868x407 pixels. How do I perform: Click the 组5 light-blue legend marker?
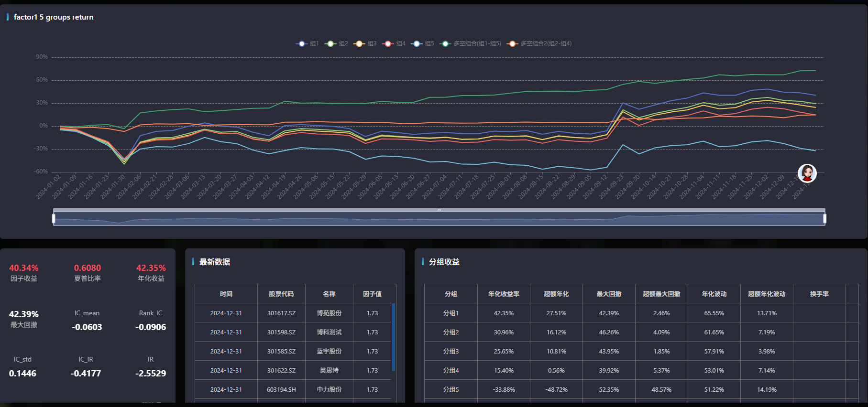pyautogui.click(x=417, y=43)
